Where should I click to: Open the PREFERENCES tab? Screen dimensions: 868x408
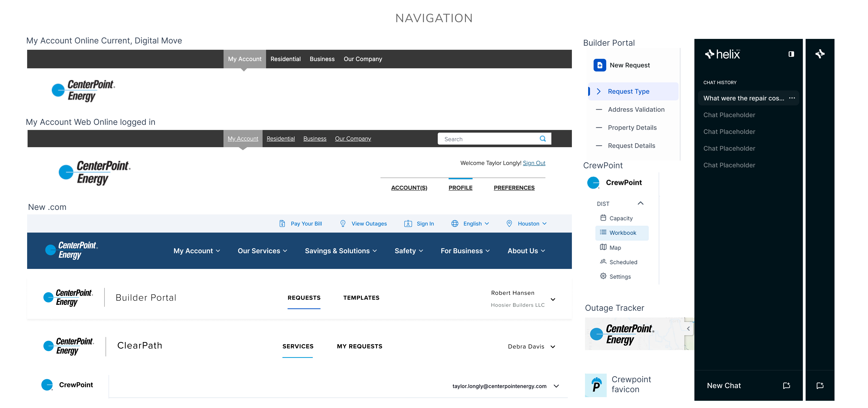click(x=514, y=188)
